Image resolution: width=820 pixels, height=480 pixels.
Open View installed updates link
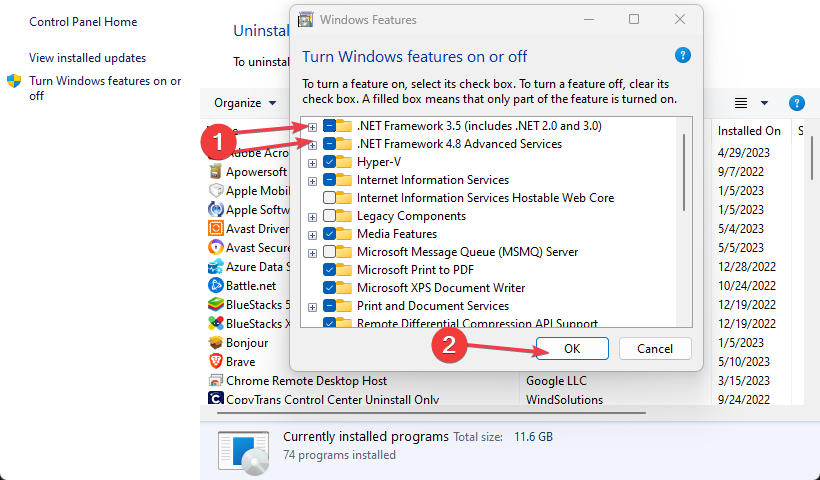pyautogui.click(x=87, y=58)
